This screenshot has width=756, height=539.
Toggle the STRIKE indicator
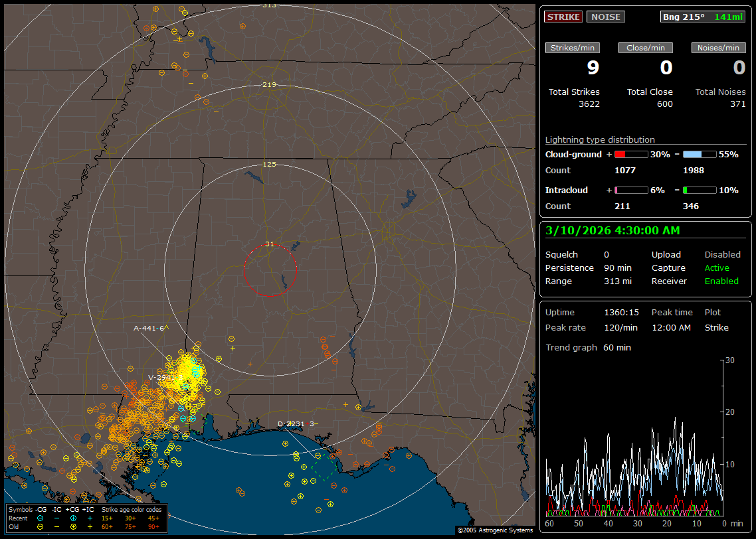pyautogui.click(x=563, y=17)
